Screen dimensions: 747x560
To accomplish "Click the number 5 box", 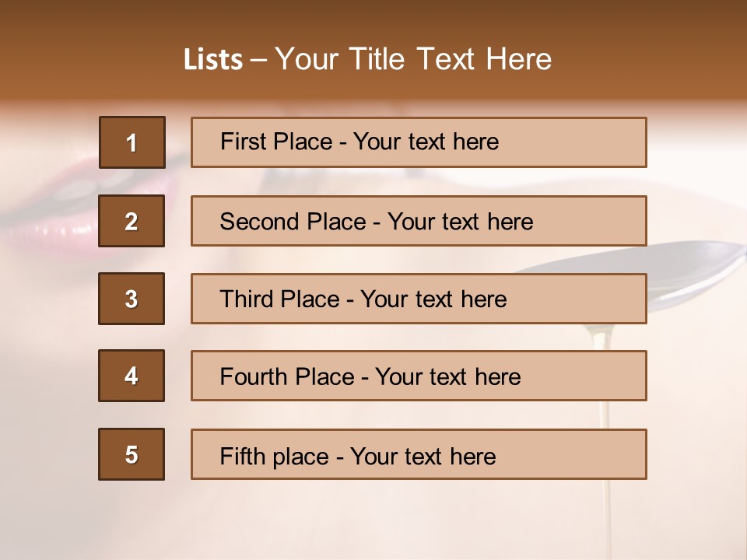I will coord(132,454).
